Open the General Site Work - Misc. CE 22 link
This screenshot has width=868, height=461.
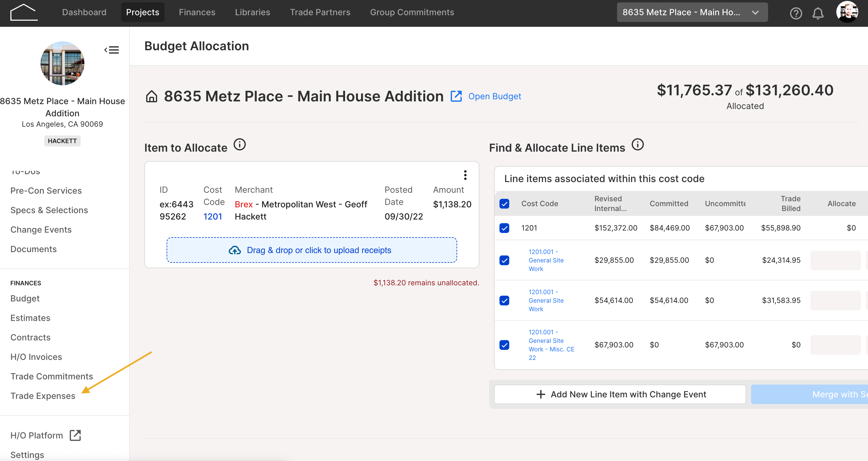click(551, 345)
